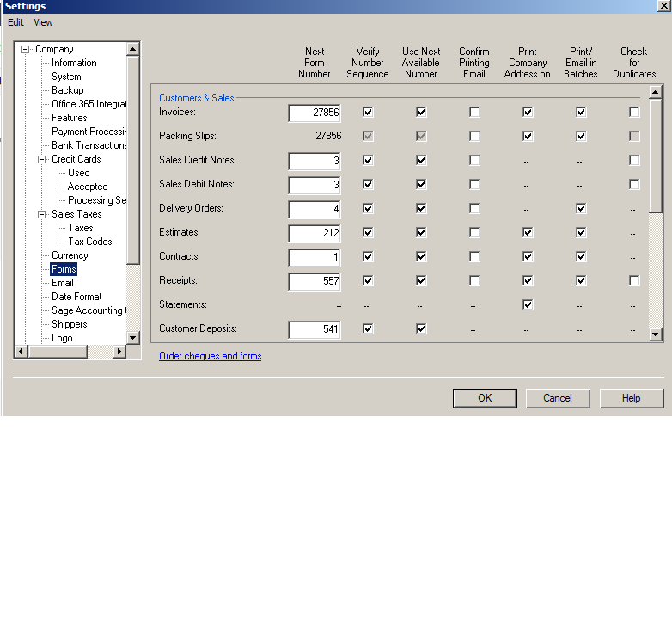672x626 pixels.
Task: Select Processing Service tree item
Action: tap(97, 200)
